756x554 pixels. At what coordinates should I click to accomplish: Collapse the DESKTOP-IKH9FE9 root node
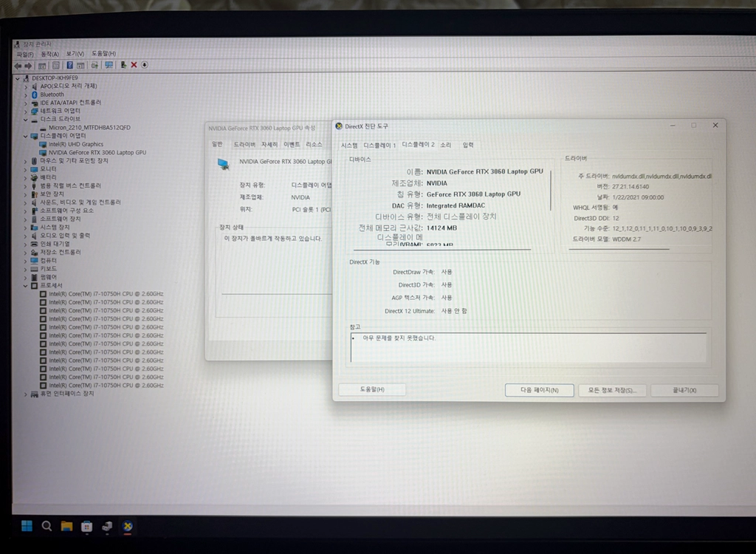click(18, 78)
